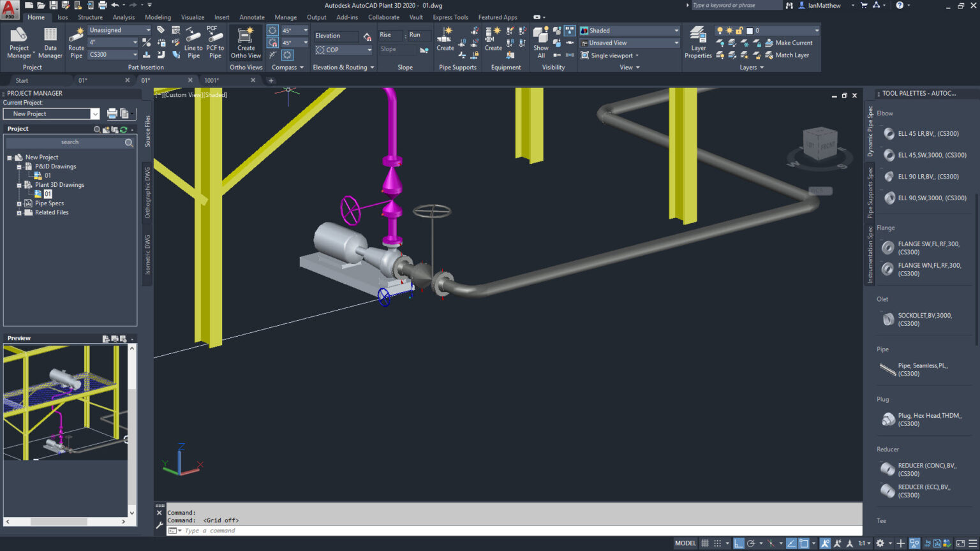Toggle ortho mode in status bar
The width and height of the screenshot is (980, 551).
coord(738,542)
